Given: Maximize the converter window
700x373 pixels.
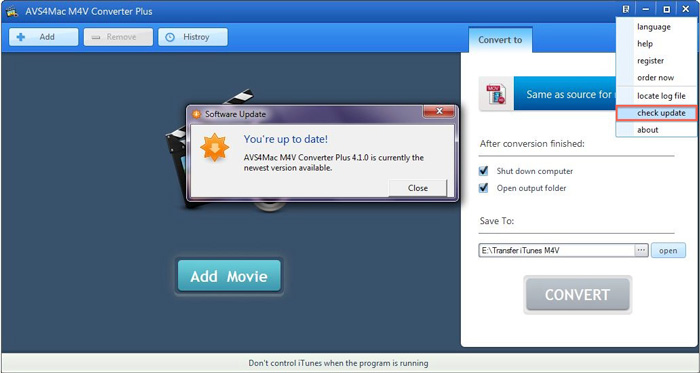Looking at the screenshot, I should coord(666,9).
